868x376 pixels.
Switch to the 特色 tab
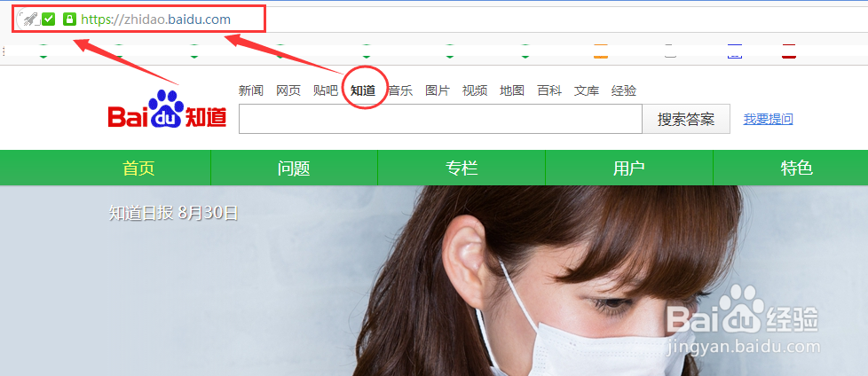(x=797, y=168)
